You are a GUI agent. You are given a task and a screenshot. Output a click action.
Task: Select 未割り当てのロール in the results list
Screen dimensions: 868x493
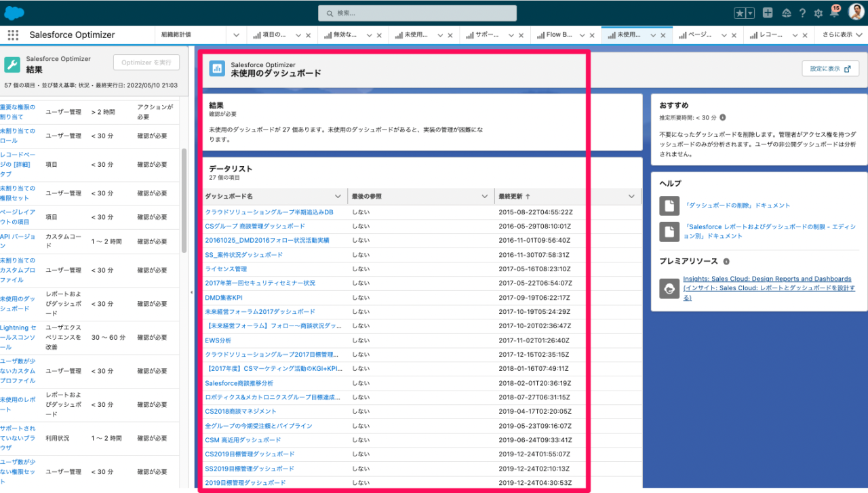pos(18,136)
